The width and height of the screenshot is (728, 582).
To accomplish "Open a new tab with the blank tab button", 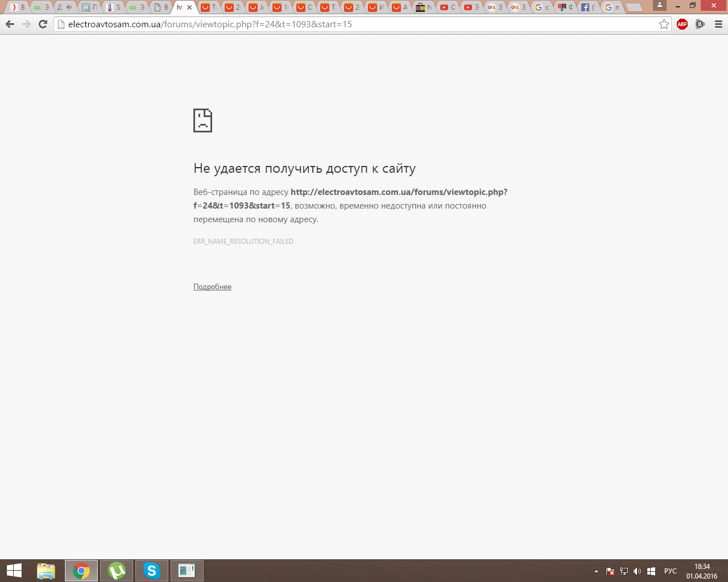I will coord(634,7).
